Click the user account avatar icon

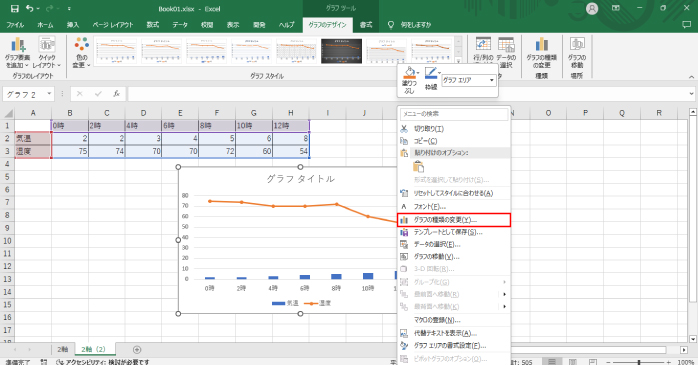coord(592,8)
